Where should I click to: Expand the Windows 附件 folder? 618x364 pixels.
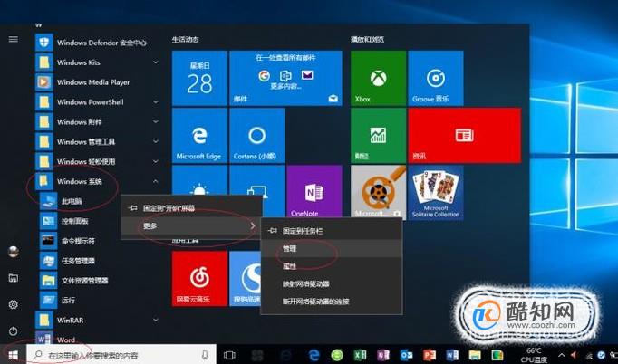tap(155, 121)
